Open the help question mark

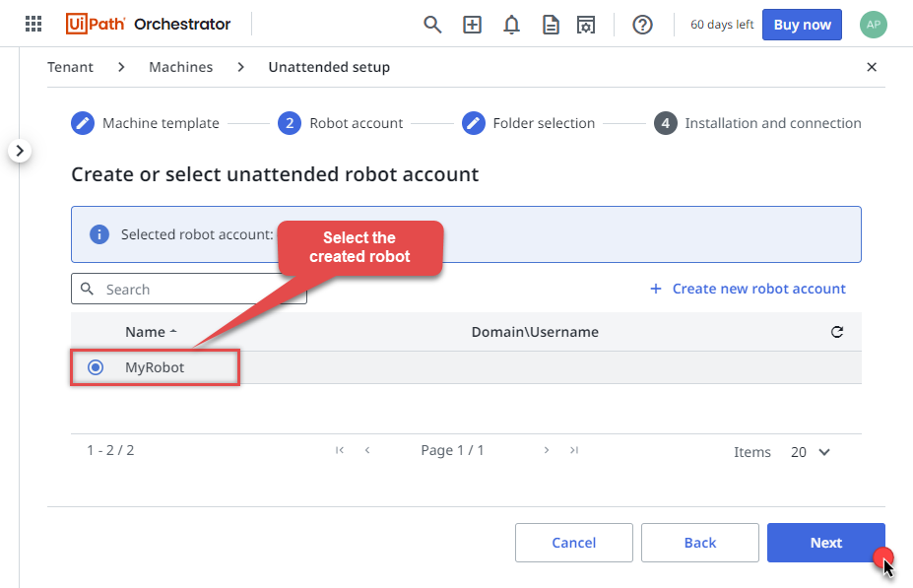coord(642,25)
